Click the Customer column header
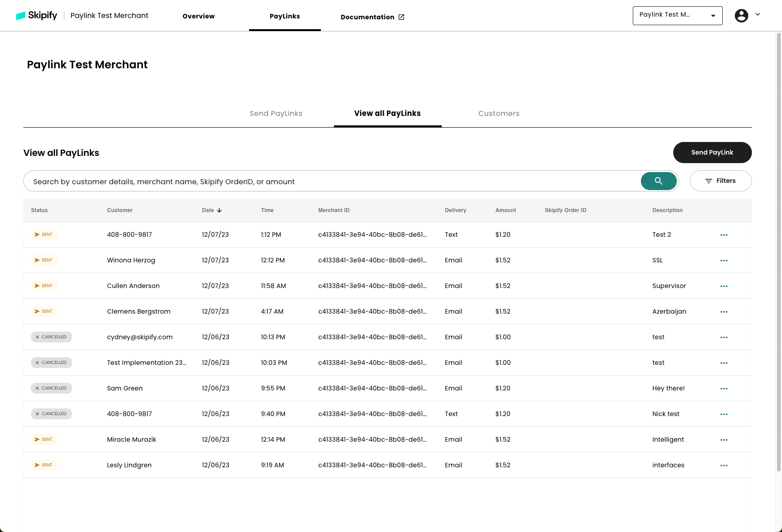Screen dimensions: 782x532 pyautogui.click(x=120, y=210)
